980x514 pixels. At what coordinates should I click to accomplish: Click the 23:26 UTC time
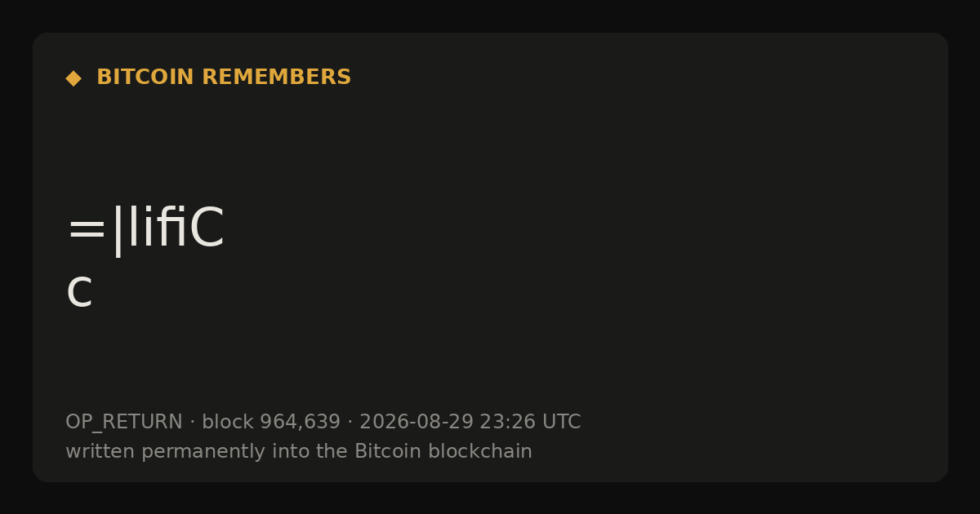point(530,423)
